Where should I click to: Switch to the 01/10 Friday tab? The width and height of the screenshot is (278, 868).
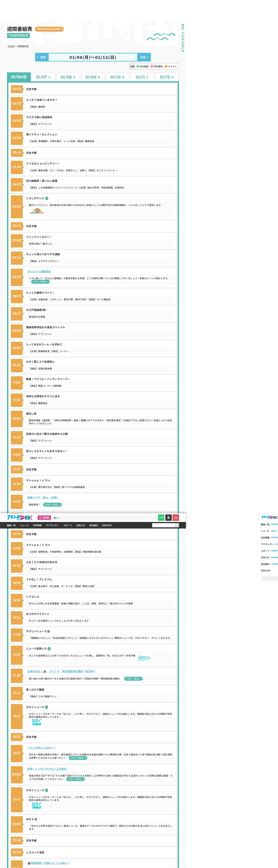[117, 77]
